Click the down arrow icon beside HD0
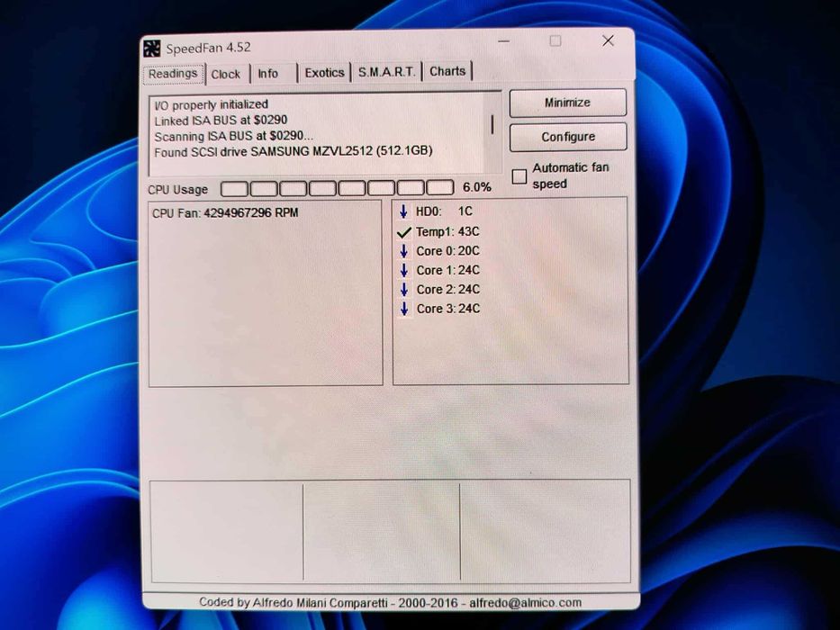840x630 pixels. click(x=404, y=211)
